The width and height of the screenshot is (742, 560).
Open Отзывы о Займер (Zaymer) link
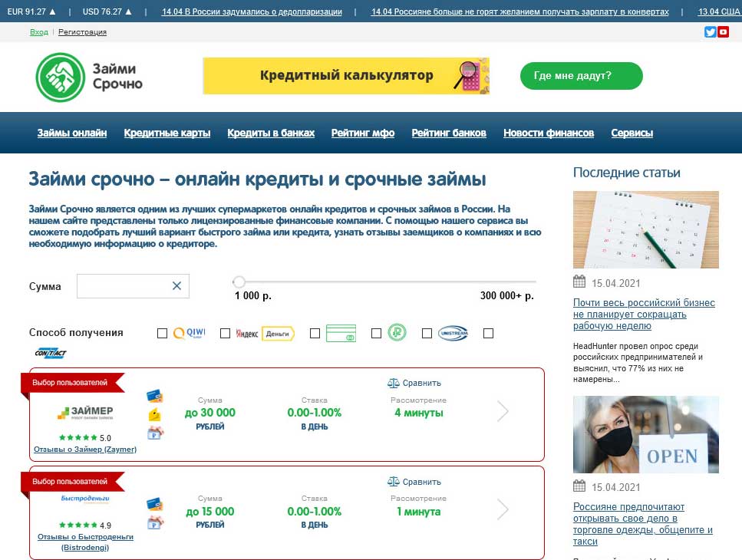click(x=84, y=449)
